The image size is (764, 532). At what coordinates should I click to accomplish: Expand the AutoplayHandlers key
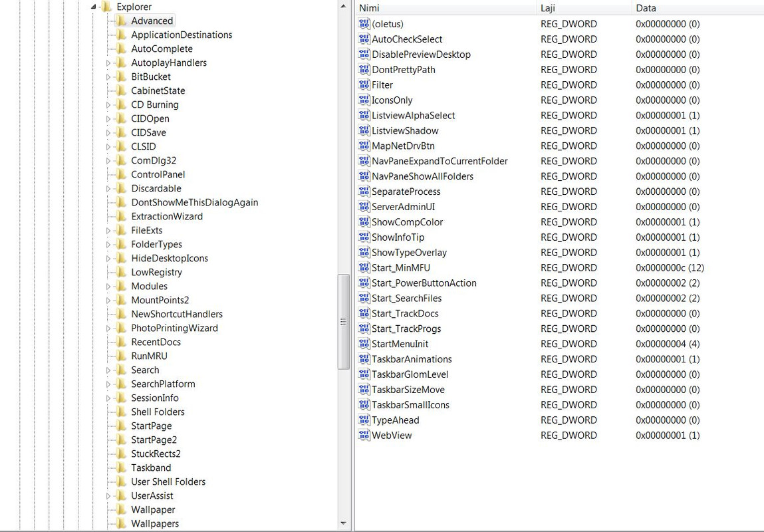(108, 63)
